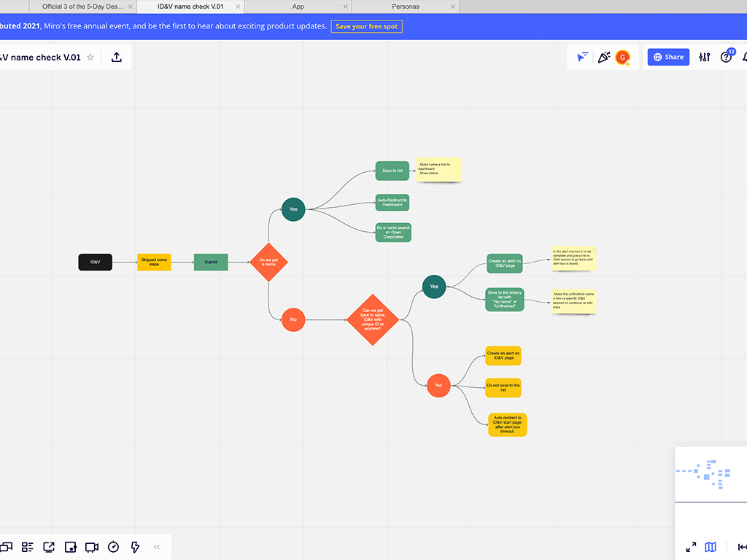Viewport: 747px width, 560px height.
Task: Star the ID&V name check board
Action: click(90, 57)
